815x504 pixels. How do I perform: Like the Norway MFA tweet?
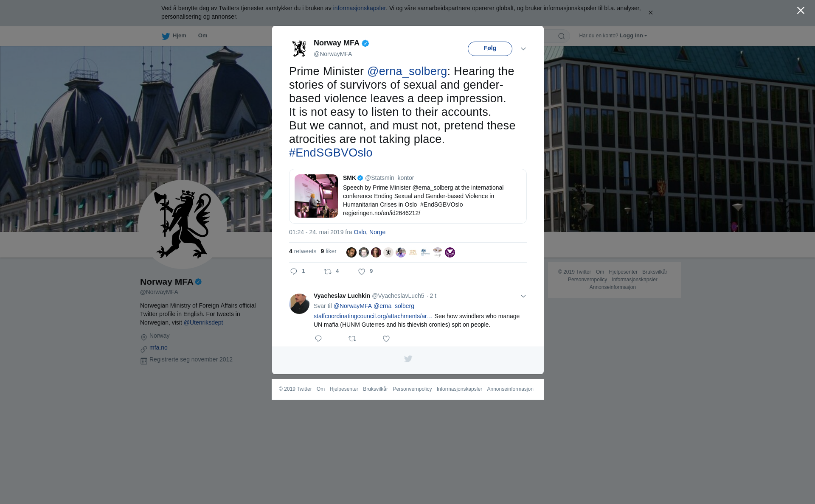click(x=362, y=272)
